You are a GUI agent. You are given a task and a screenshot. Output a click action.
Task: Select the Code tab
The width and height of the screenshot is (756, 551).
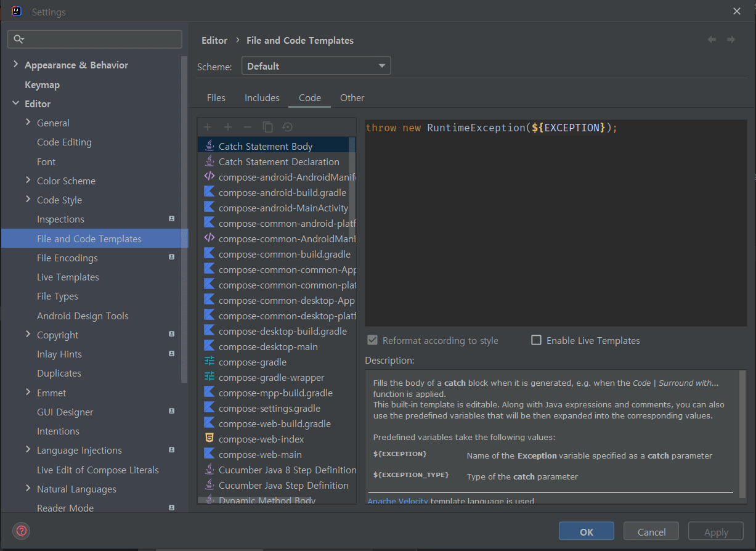[310, 97]
